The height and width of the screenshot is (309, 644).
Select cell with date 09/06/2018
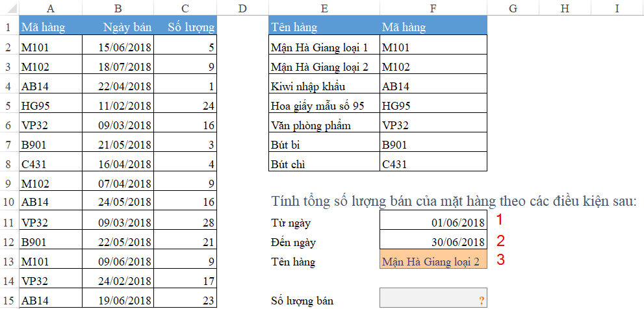point(118,259)
